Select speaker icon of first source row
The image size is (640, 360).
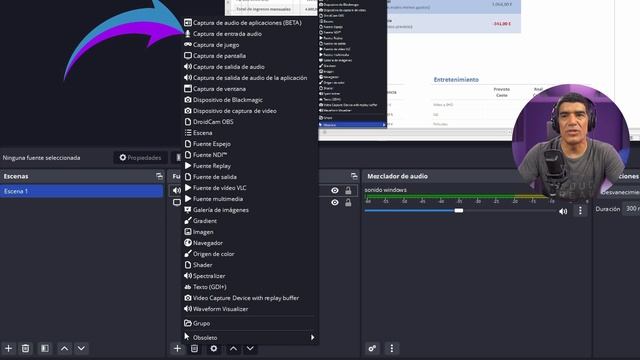pos(176,190)
